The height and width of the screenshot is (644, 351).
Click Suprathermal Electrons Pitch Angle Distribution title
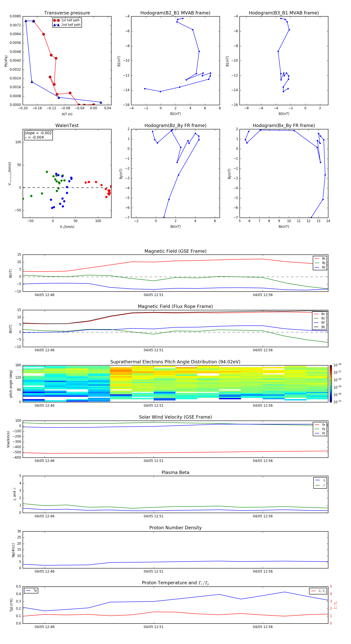175,362
